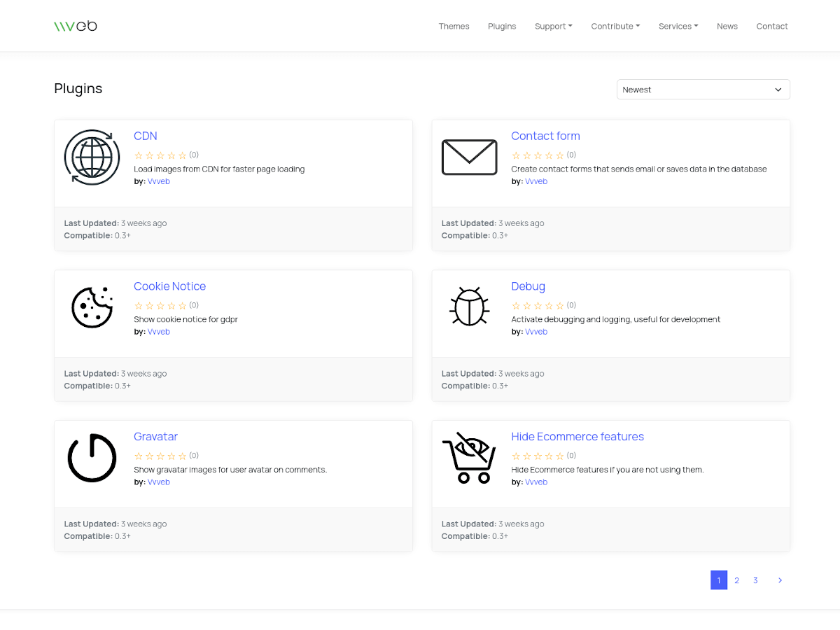Expand the Contribute menu dropdown
The width and height of the screenshot is (840, 630).
point(615,26)
